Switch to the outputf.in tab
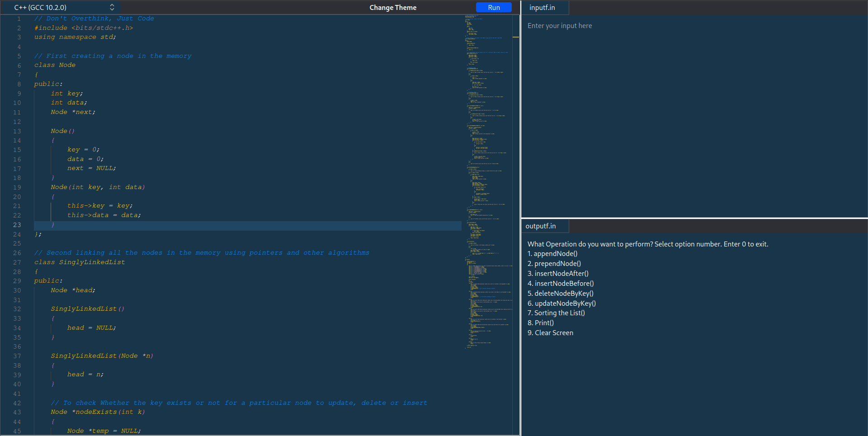The height and width of the screenshot is (436, 868). 540,226
